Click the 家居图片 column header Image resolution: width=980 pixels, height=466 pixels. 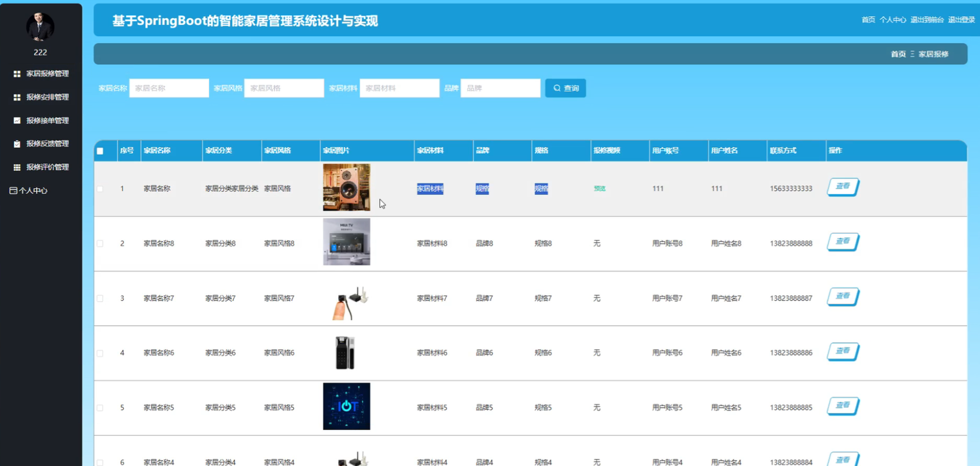pos(336,151)
